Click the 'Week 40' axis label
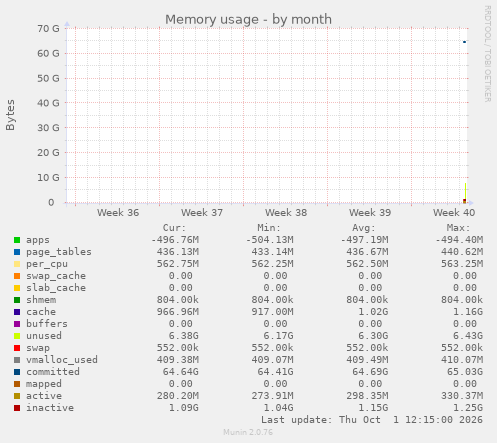 [454, 213]
